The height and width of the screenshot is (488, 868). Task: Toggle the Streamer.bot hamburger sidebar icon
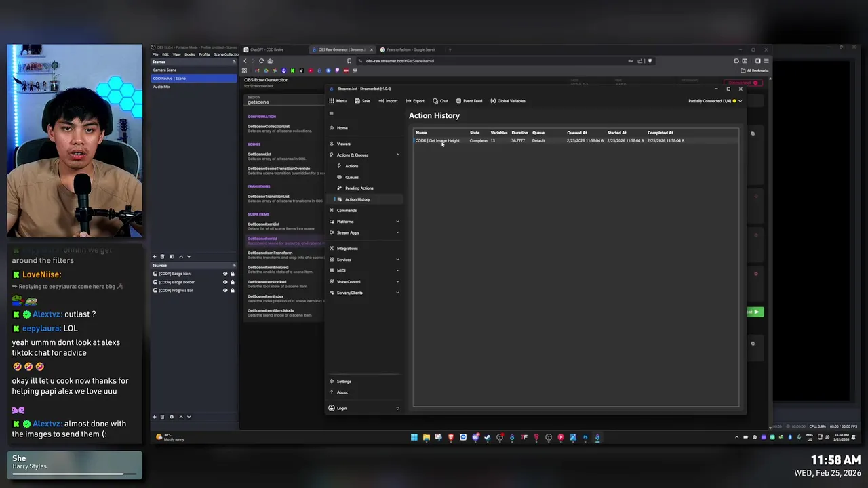tap(332, 113)
